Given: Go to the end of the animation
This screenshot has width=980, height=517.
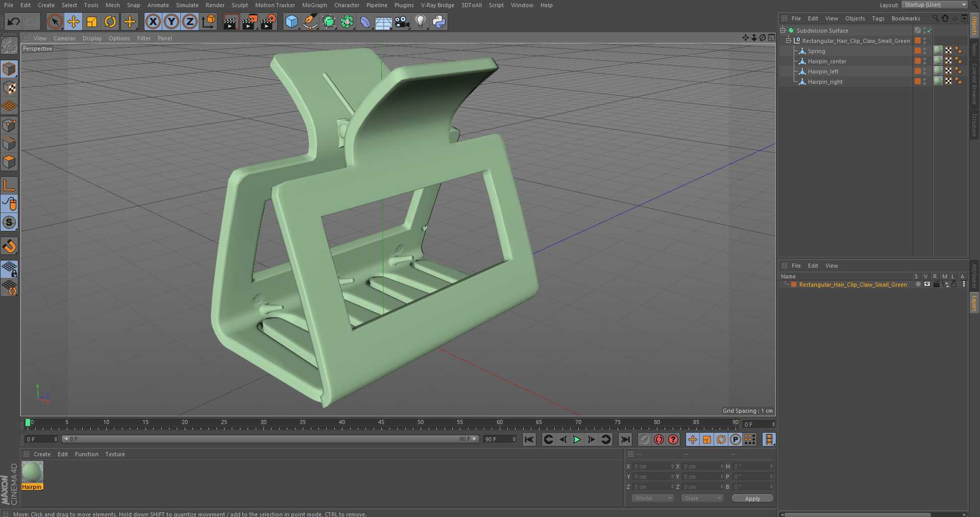Looking at the screenshot, I should [x=625, y=439].
